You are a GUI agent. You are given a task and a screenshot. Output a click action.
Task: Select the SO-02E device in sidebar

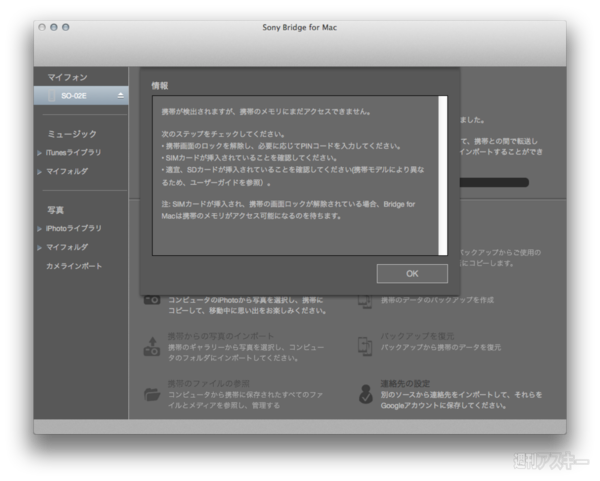[81, 96]
